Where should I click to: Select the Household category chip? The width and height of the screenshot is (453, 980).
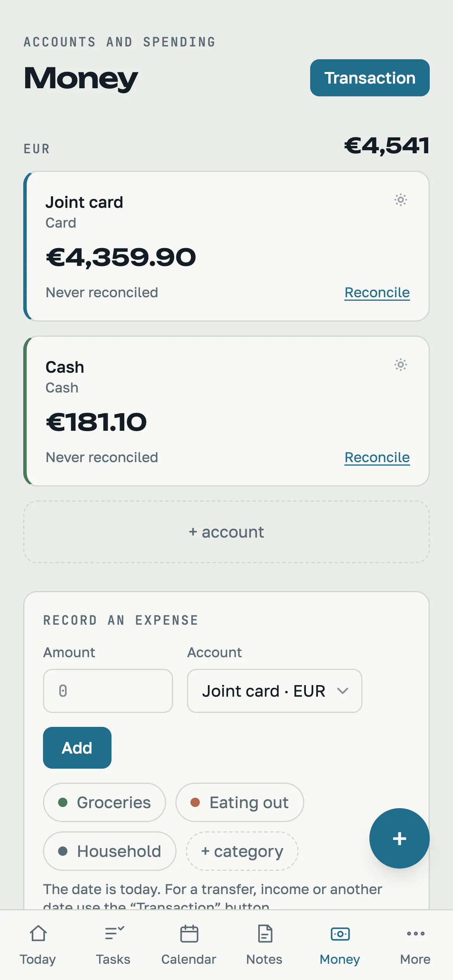coord(110,851)
